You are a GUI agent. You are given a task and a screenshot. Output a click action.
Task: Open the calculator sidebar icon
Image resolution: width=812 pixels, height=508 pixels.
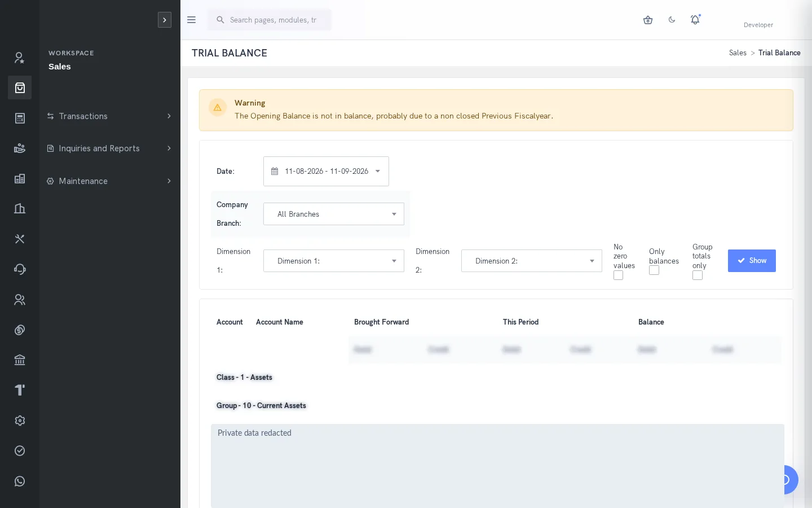tap(20, 118)
